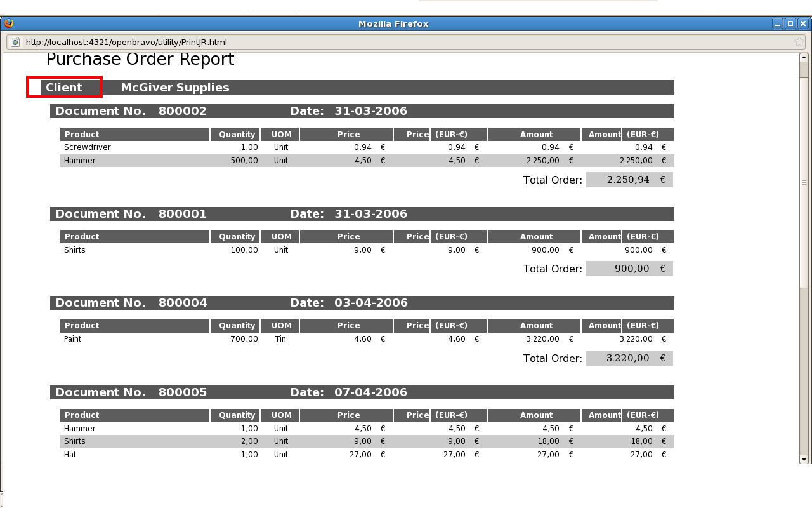812x508 pixels.
Task: Click "Hammer" in order 800002
Action: tap(80, 161)
